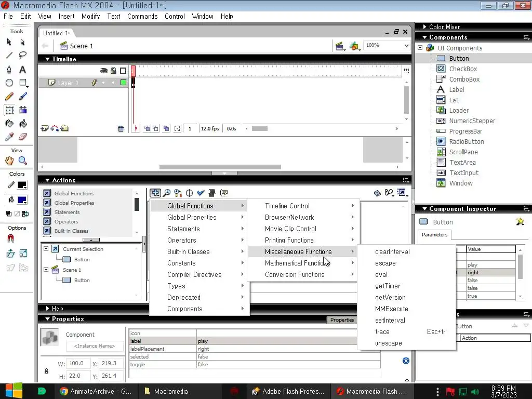Toggle Onion Skin Outlines button
The width and height of the screenshot is (532, 399).
[x=155, y=129]
